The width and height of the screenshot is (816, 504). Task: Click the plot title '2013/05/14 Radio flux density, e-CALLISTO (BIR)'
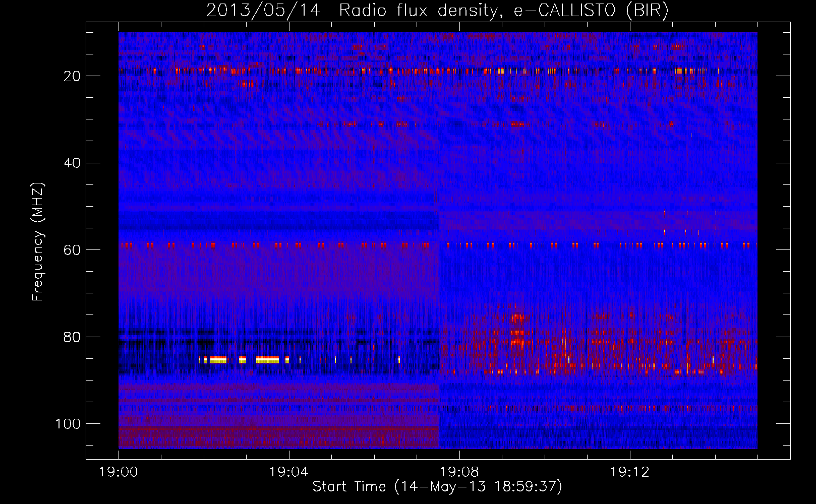tap(437, 10)
